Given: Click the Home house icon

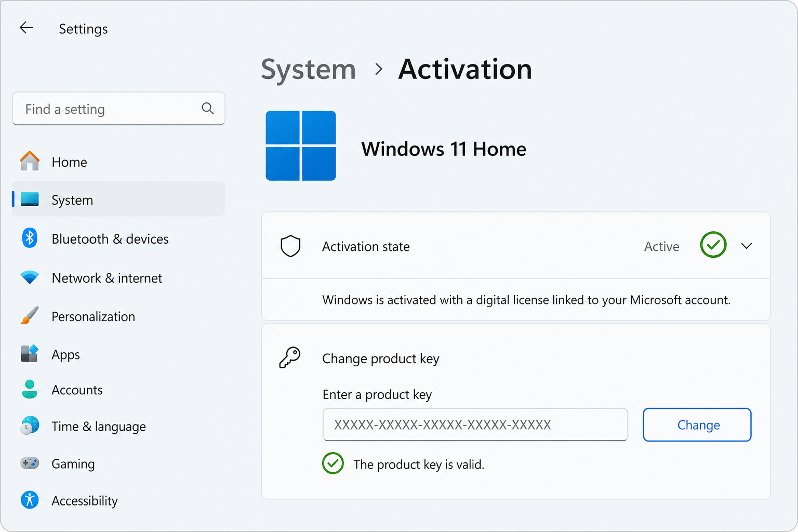Looking at the screenshot, I should [x=30, y=161].
